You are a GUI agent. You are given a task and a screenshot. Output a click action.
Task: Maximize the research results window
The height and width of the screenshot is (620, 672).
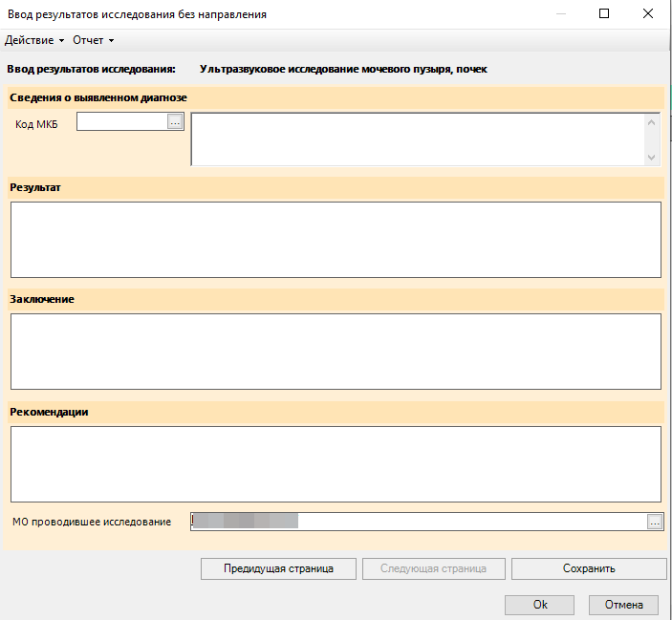(604, 14)
